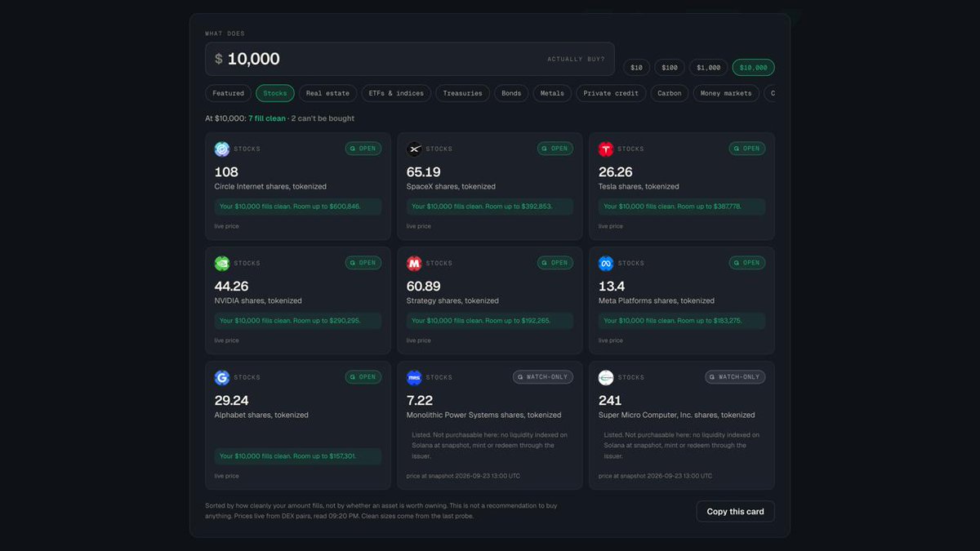The height and width of the screenshot is (551, 980).
Task: Click "Room up to $392,853" fill message
Action: click(490, 207)
